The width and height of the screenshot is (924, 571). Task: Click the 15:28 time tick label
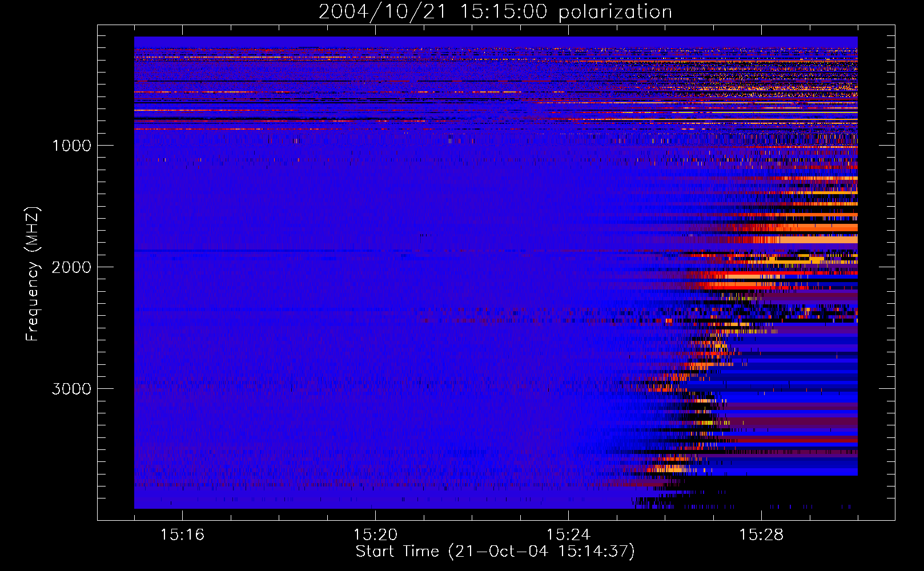761,535
